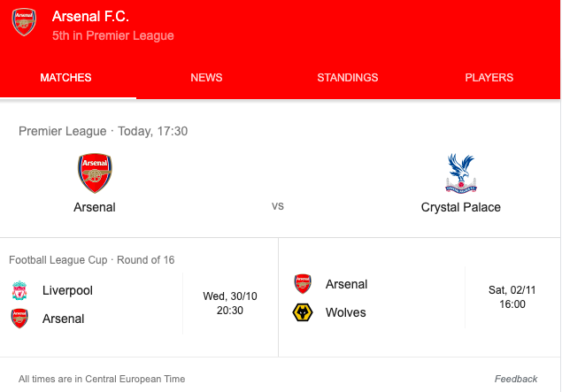Image resolution: width=562 pixels, height=392 pixels.
Task: Click Arsenal crest in the Wolves fixture
Action: (x=303, y=284)
